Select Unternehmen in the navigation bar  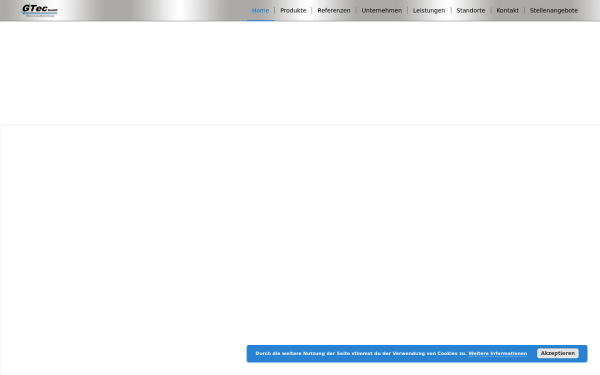coord(382,10)
